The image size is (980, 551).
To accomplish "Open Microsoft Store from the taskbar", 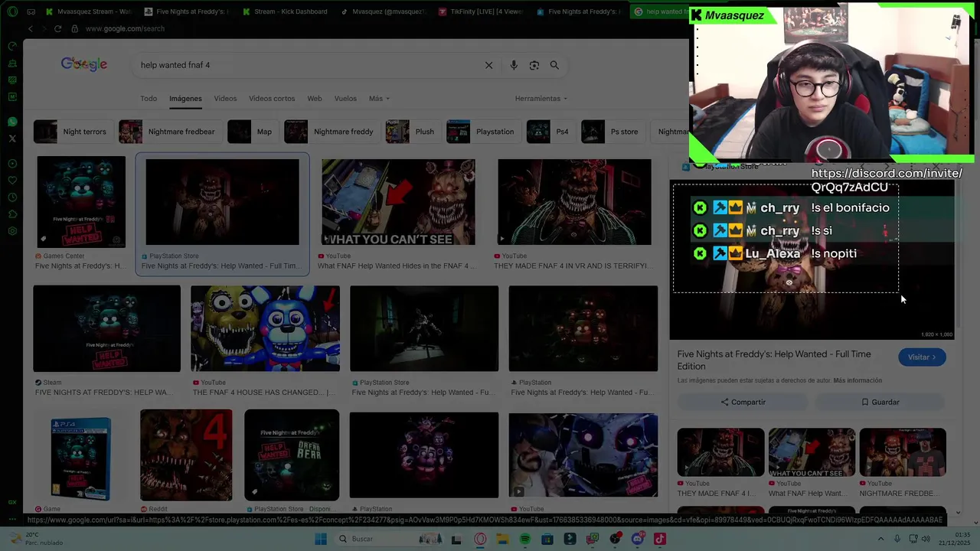I will [547, 539].
